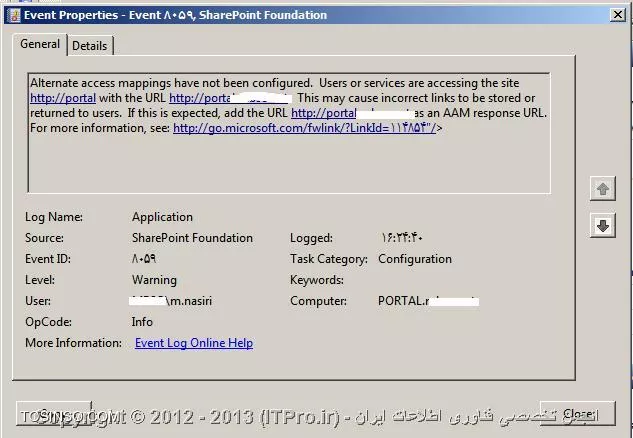Select the General tab
633x438 pixels.
pyautogui.click(x=40, y=44)
